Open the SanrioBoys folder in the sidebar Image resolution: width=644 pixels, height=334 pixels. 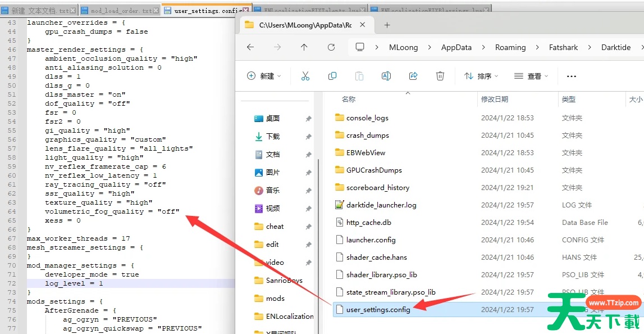tap(284, 281)
